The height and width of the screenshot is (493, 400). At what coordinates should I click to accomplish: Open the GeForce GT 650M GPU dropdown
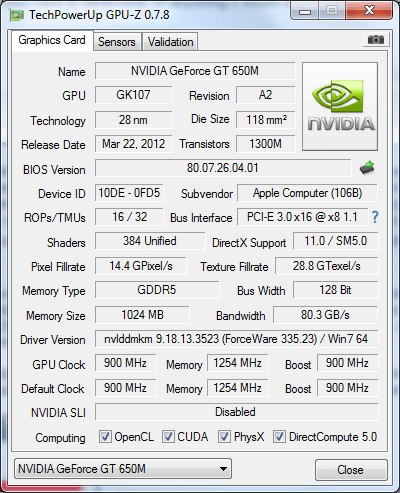pyautogui.click(x=123, y=469)
